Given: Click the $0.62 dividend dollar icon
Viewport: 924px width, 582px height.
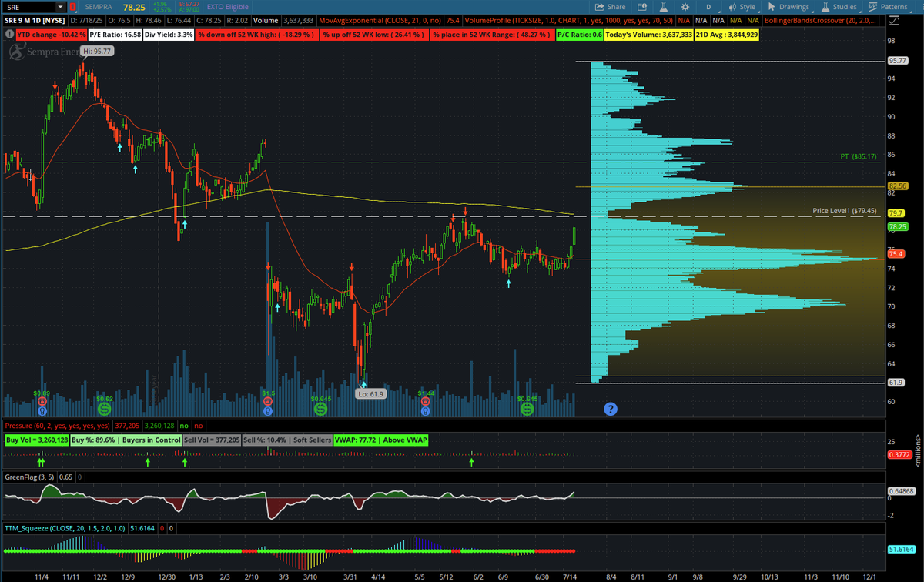Looking at the screenshot, I should click(x=104, y=409).
